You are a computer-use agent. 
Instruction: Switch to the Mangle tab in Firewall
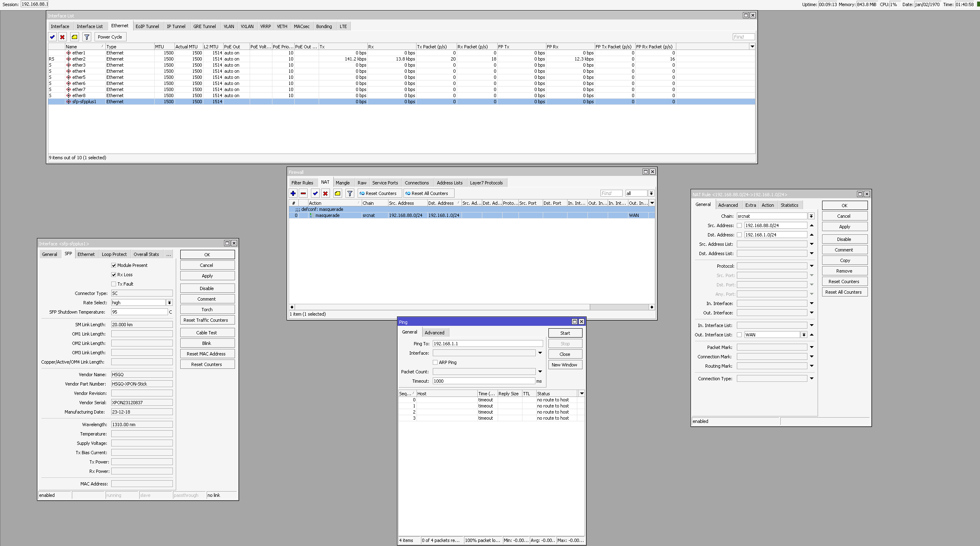[x=342, y=183]
